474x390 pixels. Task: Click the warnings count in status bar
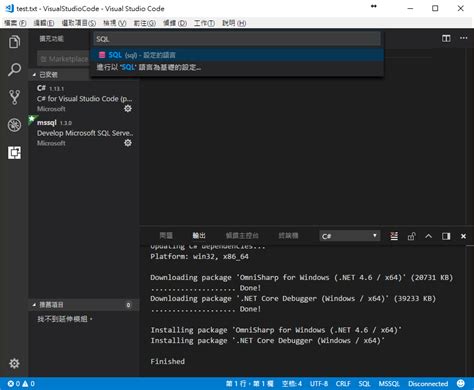point(28,384)
